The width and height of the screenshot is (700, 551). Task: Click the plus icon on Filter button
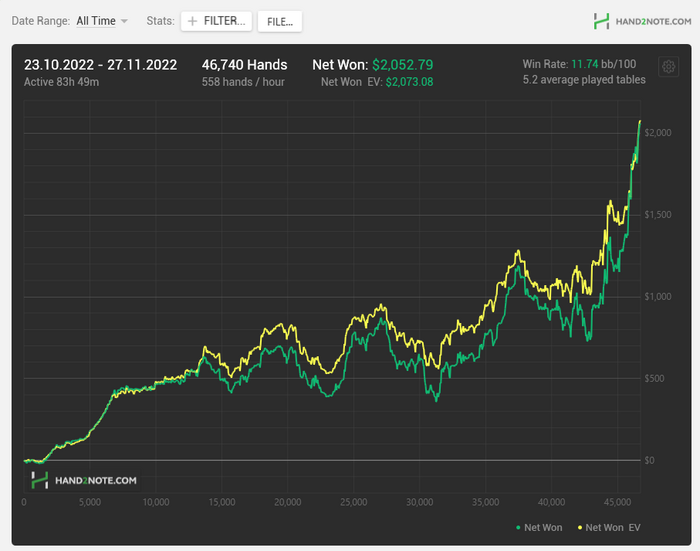tap(192, 21)
